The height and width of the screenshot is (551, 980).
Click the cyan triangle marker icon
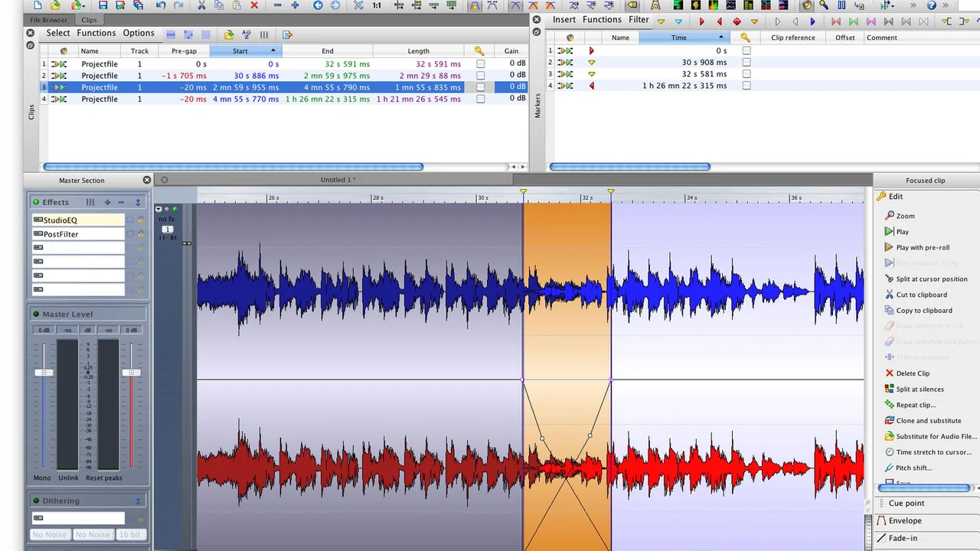[678, 21]
